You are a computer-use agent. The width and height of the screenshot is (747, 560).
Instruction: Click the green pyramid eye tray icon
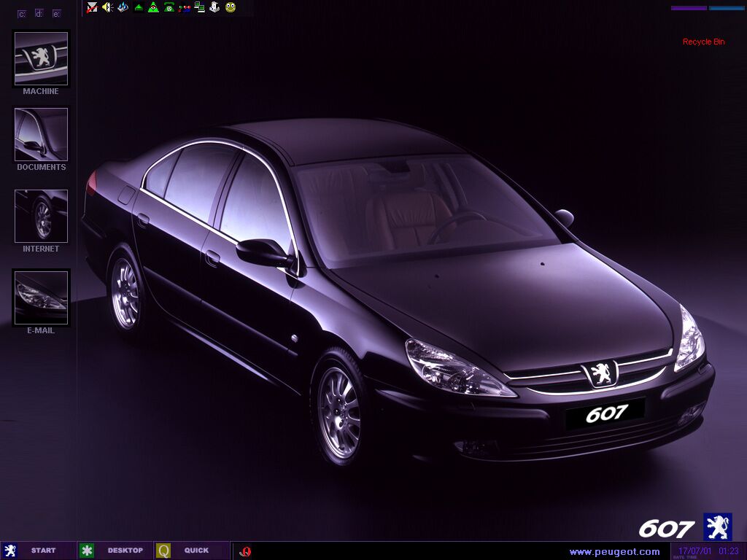[x=153, y=7]
